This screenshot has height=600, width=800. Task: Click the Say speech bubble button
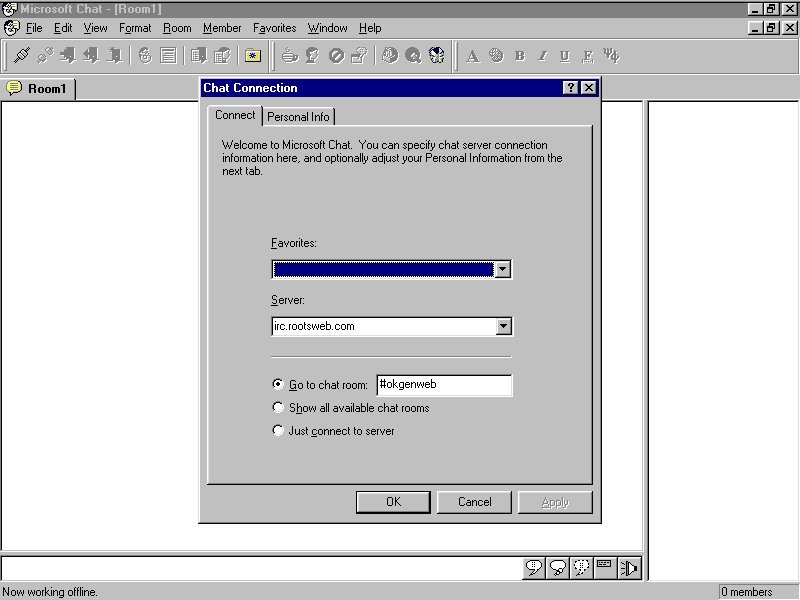(534, 568)
